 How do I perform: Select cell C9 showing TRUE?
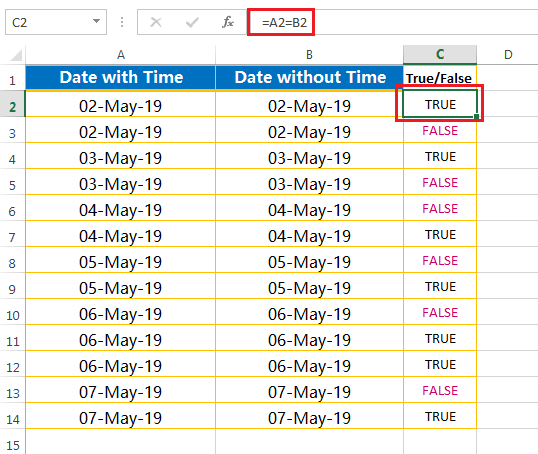click(440, 287)
